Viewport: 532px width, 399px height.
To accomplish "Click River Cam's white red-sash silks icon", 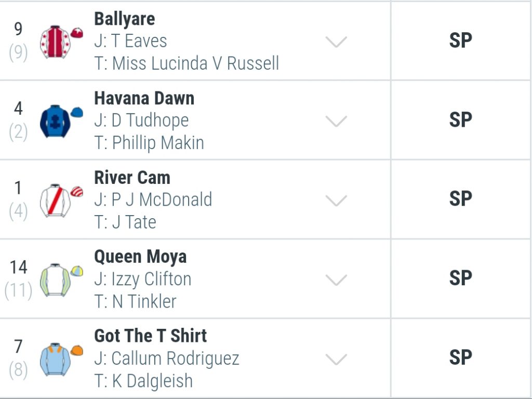I will coord(61,201).
